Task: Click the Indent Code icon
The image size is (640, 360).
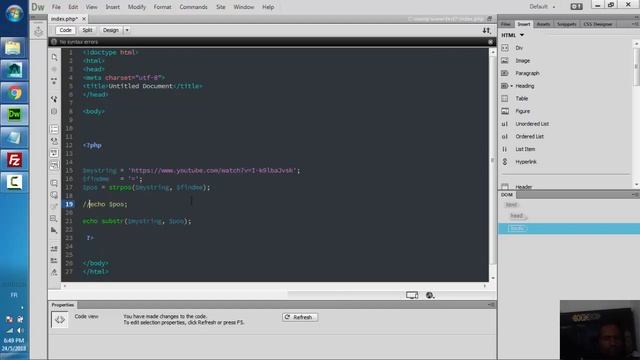Action: coord(54,249)
